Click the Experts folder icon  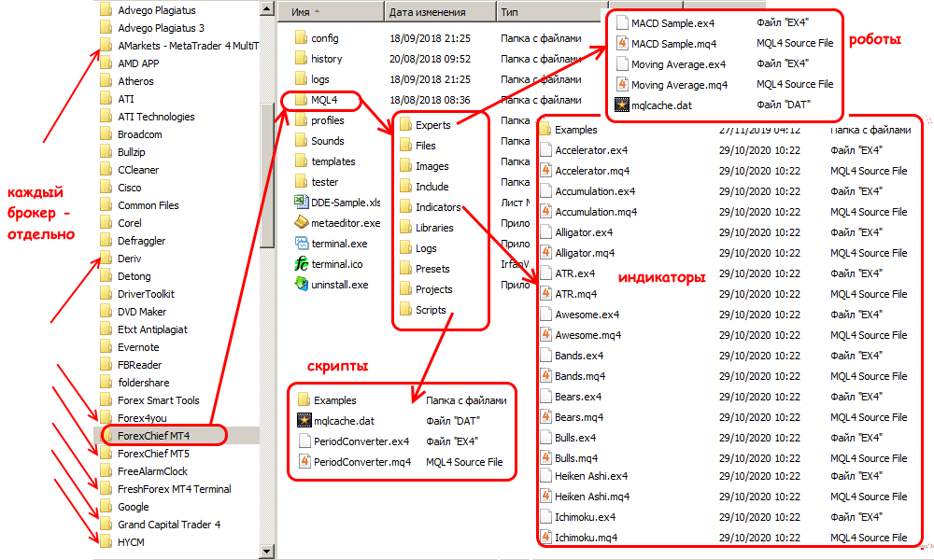point(405,125)
